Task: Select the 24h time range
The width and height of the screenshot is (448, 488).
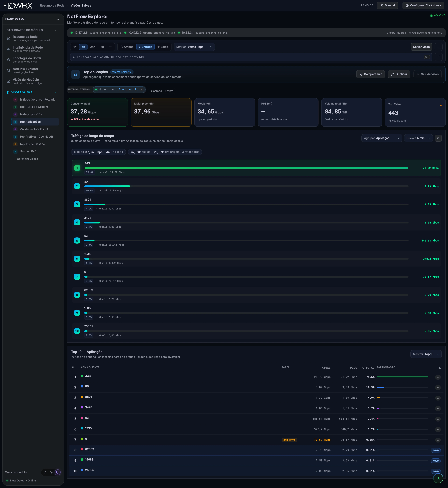Action: click(x=93, y=47)
